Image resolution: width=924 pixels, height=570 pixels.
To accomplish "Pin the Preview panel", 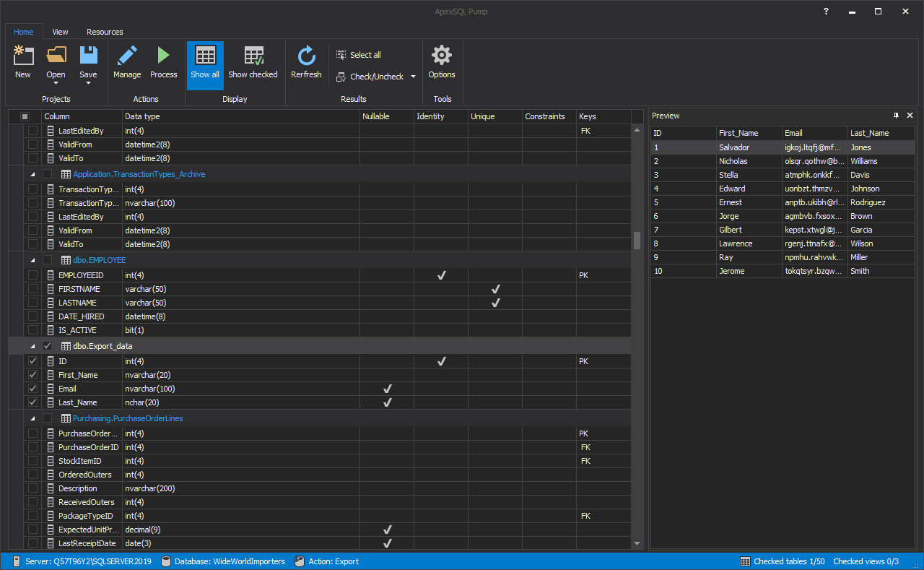I will (x=896, y=116).
